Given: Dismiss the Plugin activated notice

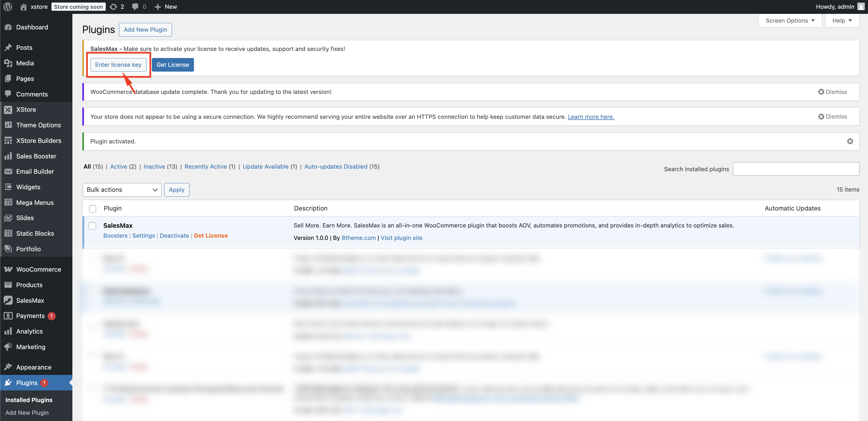Looking at the screenshot, I should 850,141.
